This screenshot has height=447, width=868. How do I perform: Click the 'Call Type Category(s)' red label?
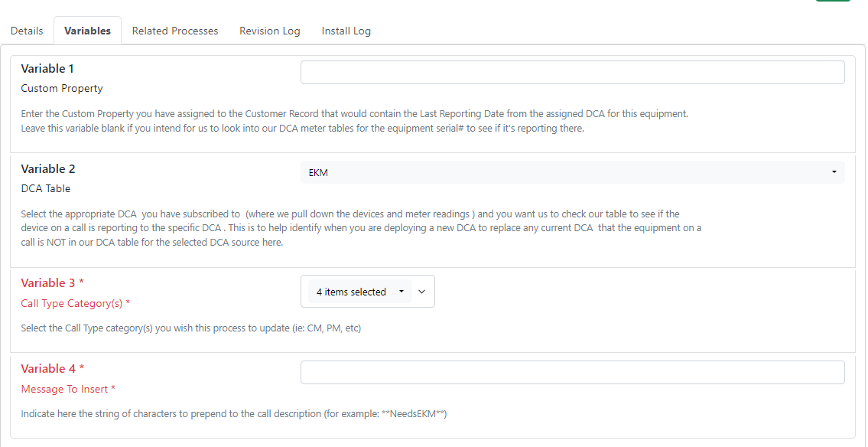coord(73,303)
